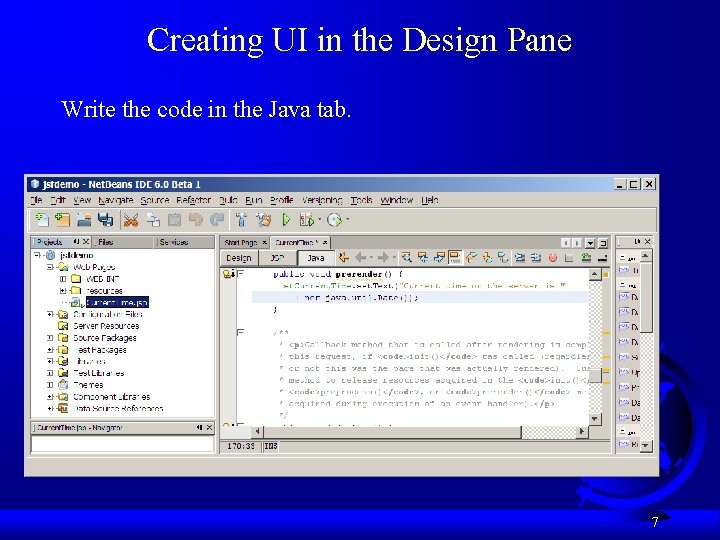Switch to the JSP view button
The height and width of the screenshot is (540, 720).
click(277, 258)
